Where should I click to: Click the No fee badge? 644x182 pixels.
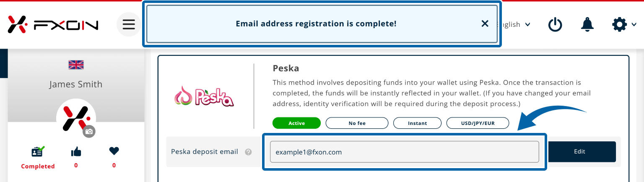click(357, 123)
